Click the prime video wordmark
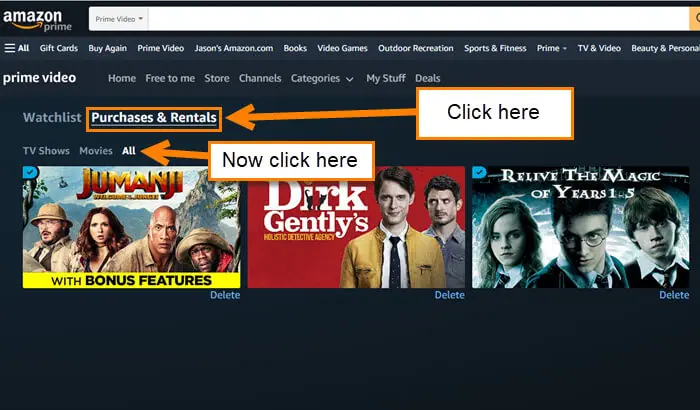Screen dimensions: 700x410 [x=39, y=78]
